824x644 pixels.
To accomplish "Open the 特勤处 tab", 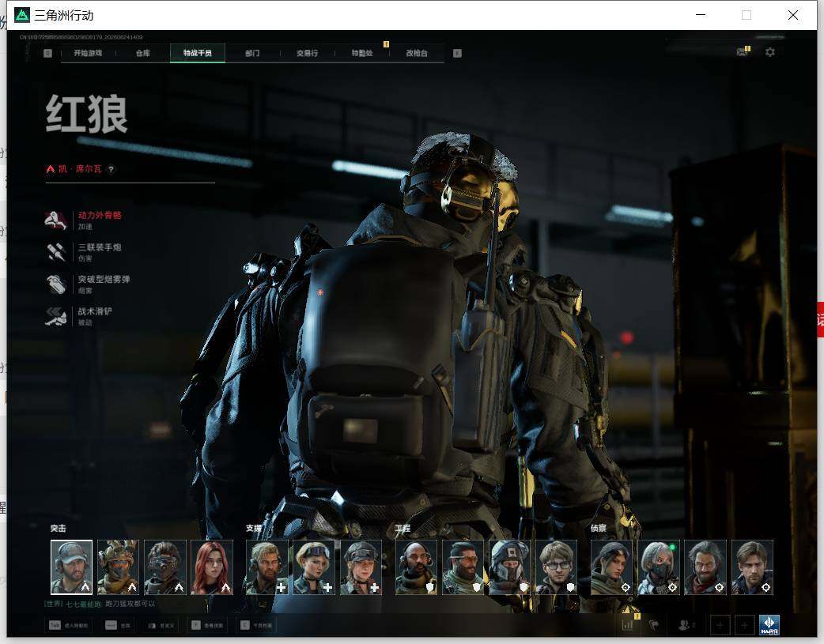I will pos(362,53).
